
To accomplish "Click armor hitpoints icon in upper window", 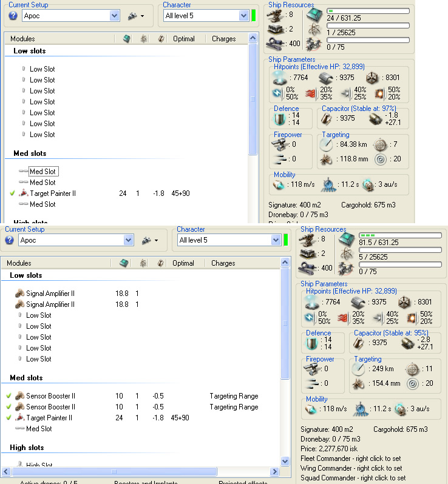I will pos(325,78).
